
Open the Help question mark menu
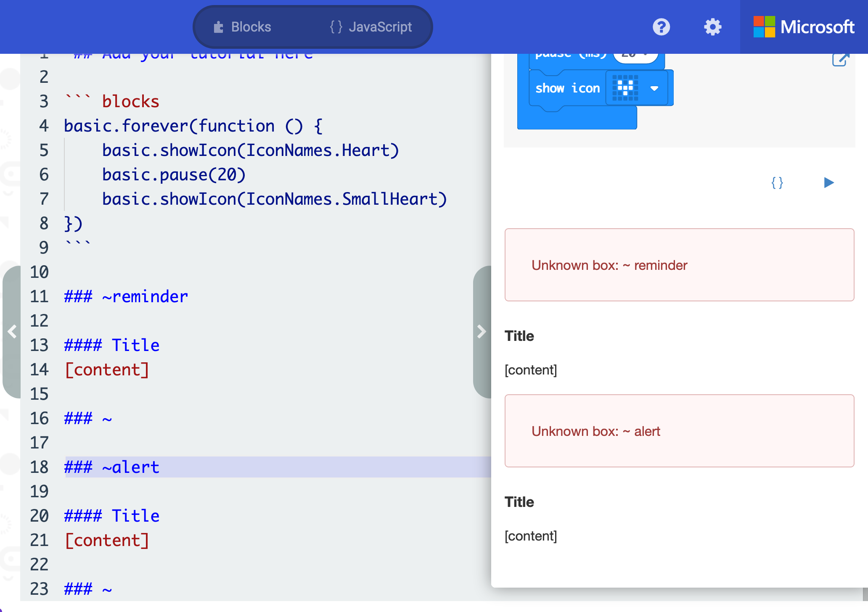point(661,27)
